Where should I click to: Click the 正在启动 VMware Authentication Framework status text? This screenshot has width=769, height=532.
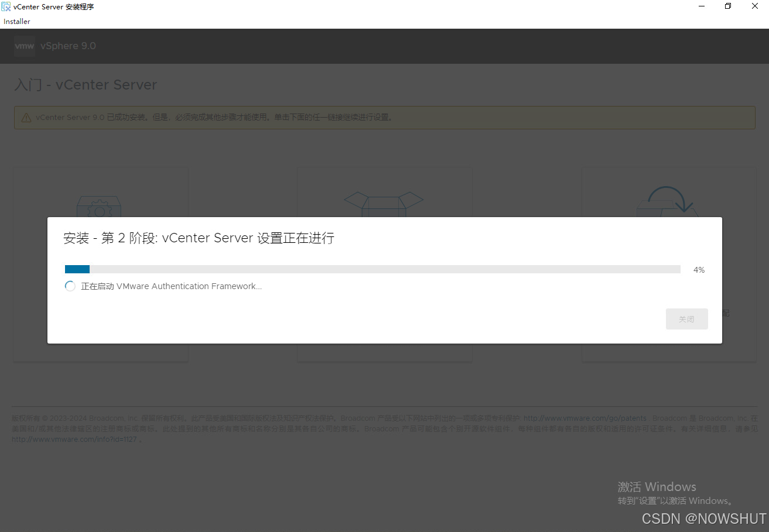pos(171,286)
